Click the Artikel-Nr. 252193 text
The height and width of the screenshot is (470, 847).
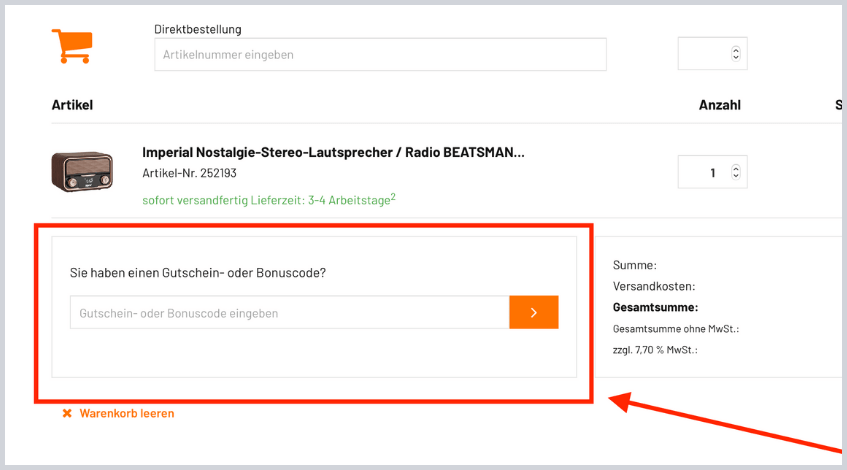(190, 173)
